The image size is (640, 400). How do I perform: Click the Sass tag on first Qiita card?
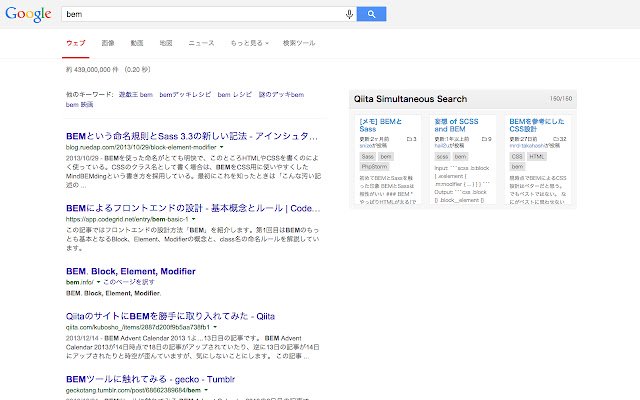[x=367, y=157]
